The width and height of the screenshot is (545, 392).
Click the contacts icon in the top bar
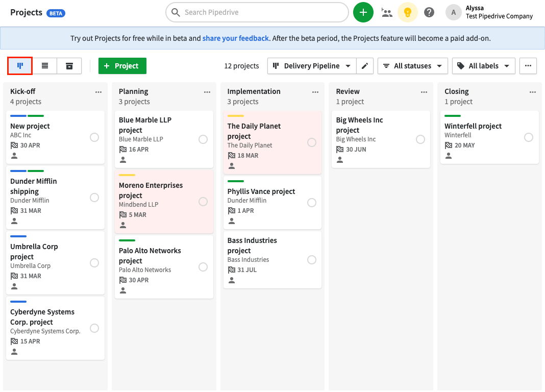(387, 12)
